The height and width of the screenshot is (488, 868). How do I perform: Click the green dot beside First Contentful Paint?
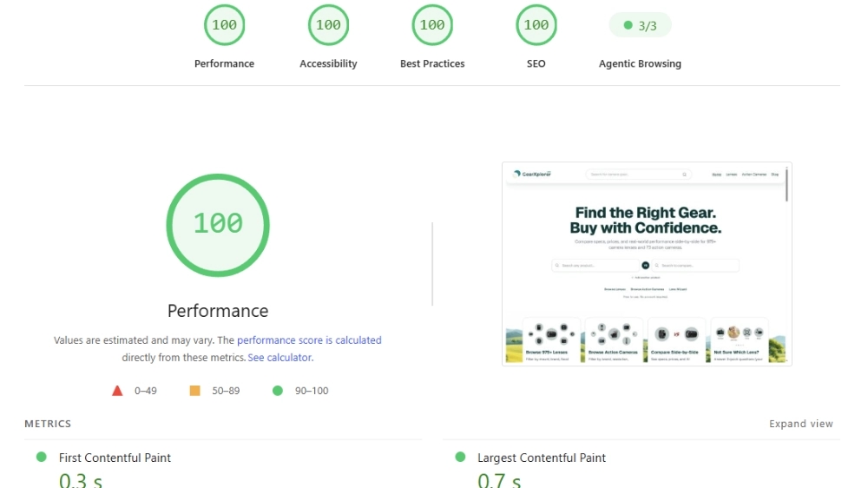[41, 457]
